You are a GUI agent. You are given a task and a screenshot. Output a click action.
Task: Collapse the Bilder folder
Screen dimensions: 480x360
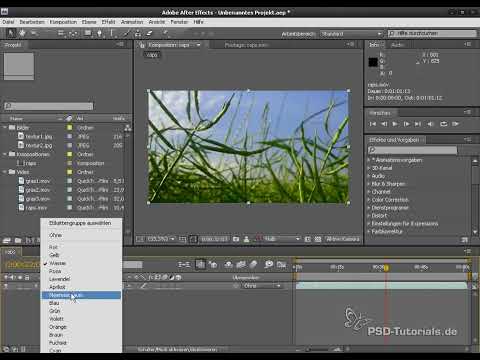click(x=5, y=128)
